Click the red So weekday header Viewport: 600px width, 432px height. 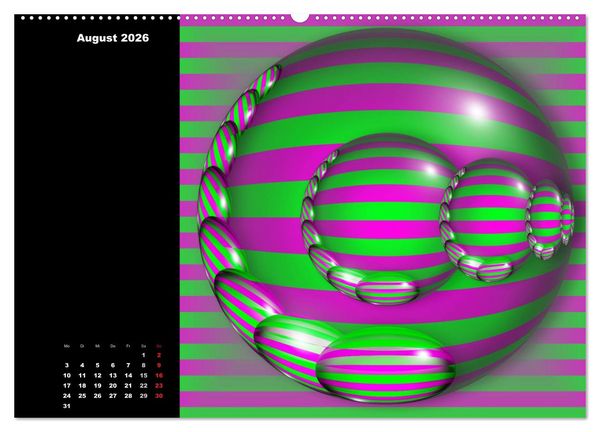[159, 346]
